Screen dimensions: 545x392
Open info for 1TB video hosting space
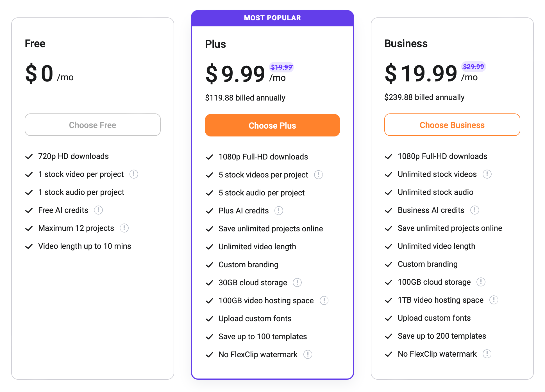[494, 300]
